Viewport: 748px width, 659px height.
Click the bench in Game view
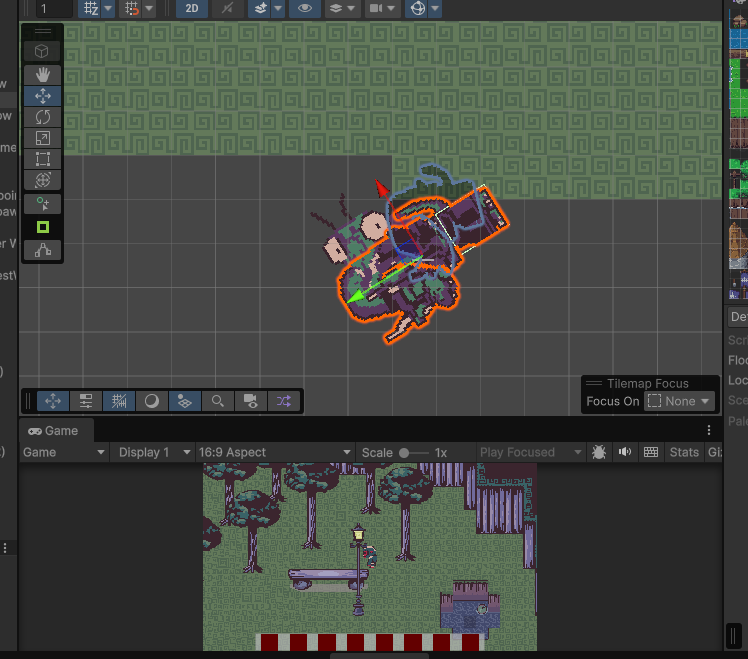tap(328, 579)
